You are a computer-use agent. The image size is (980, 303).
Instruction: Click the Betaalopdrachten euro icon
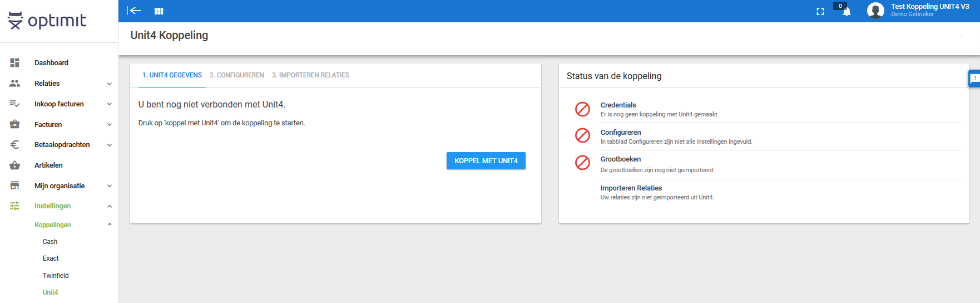(15, 145)
